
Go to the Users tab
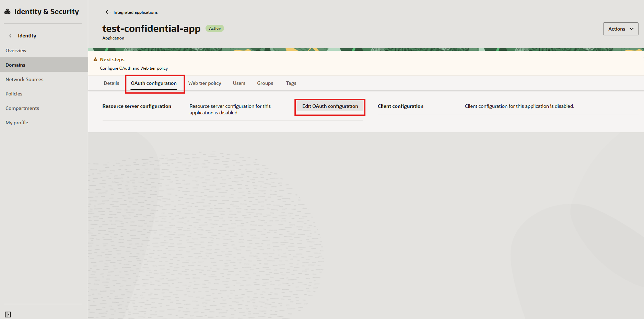coord(239,83)
